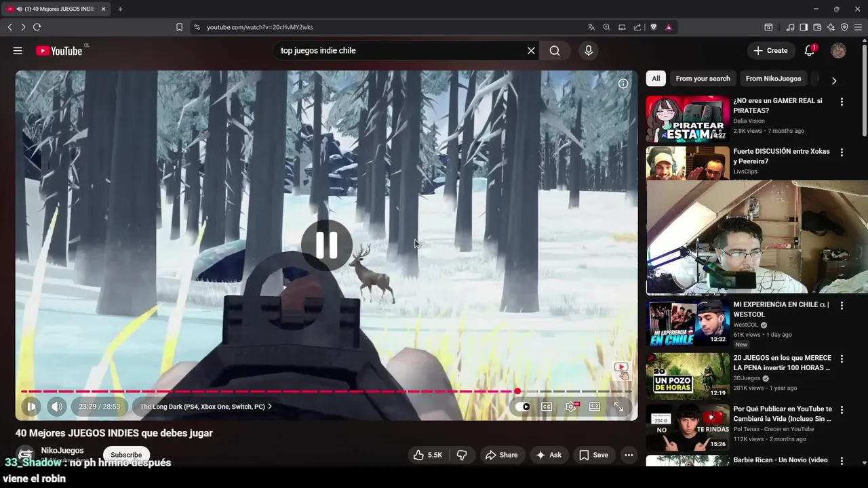Open YouTube notifications bell

click(810, 51)
